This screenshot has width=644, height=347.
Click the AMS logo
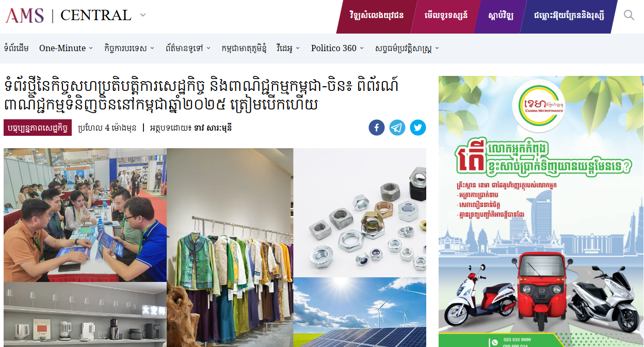(25, 15)
